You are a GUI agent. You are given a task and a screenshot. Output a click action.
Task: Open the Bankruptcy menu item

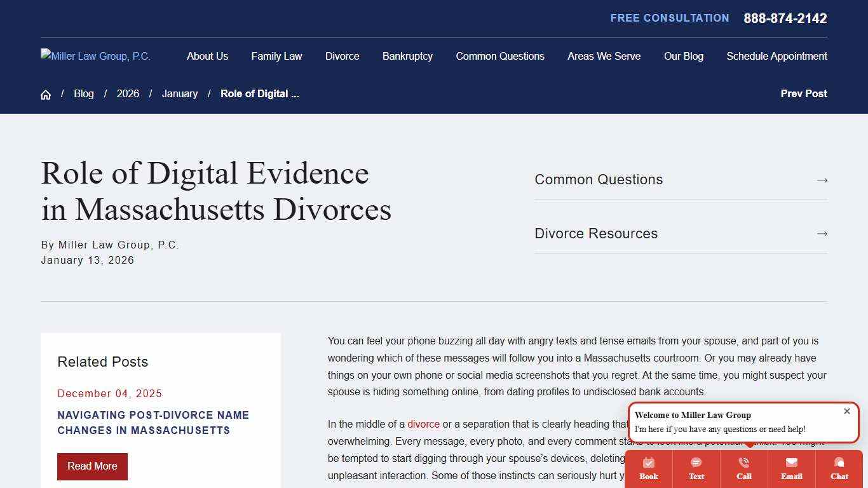coord(407,56)
